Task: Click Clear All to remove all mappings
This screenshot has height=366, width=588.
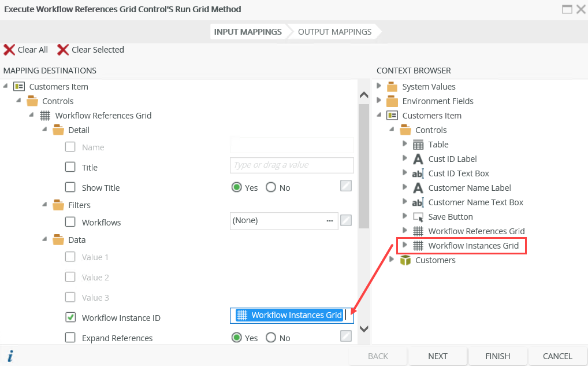Action: (25, 50)
